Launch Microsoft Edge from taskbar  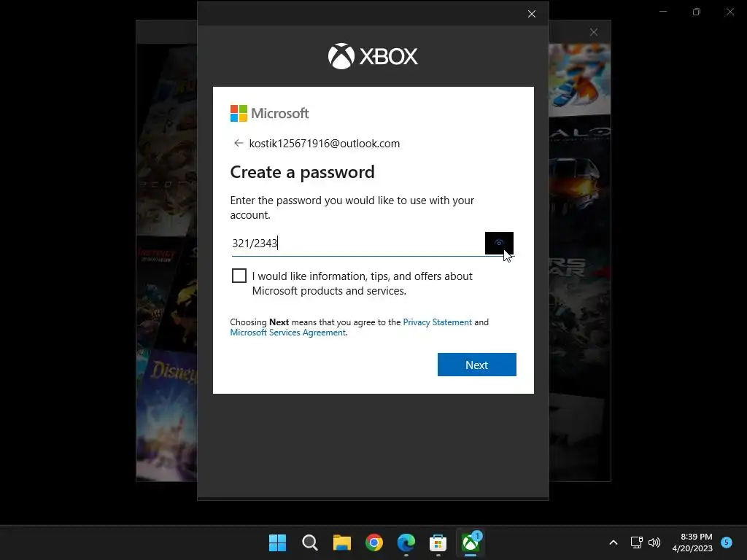[x=406, y=542]
